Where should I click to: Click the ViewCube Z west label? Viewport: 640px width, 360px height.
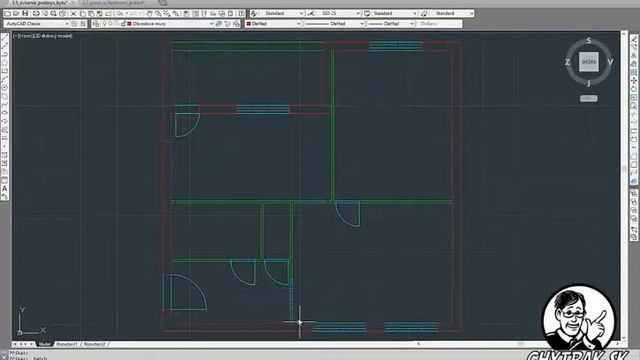(567, 62)
